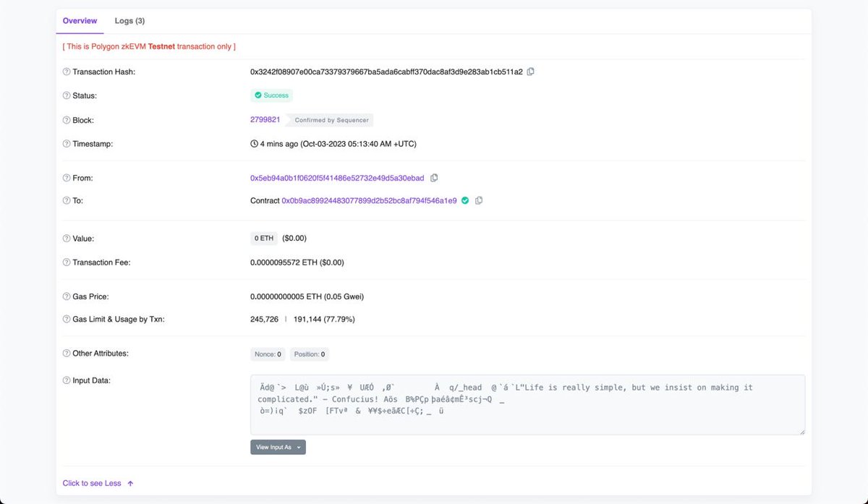The width and height of the screenshot is (868, 504).
Task: Open the To contract address page
Action: point(370,201)
